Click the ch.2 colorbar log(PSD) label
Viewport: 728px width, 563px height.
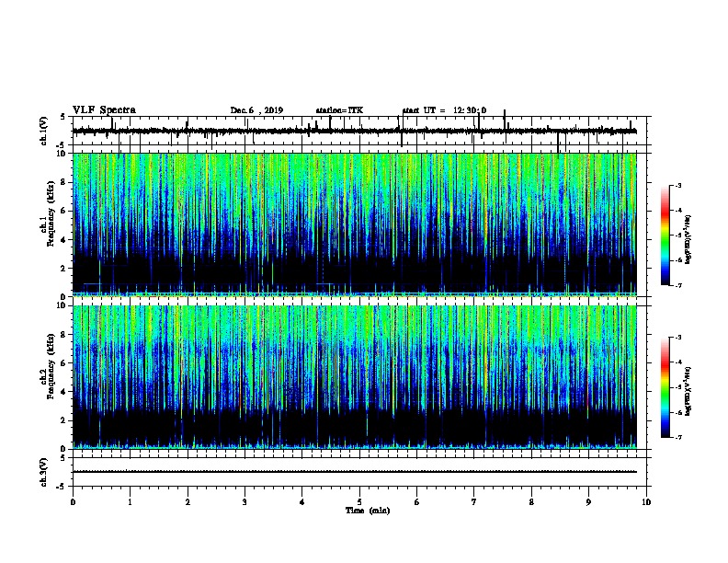point(688,392)
